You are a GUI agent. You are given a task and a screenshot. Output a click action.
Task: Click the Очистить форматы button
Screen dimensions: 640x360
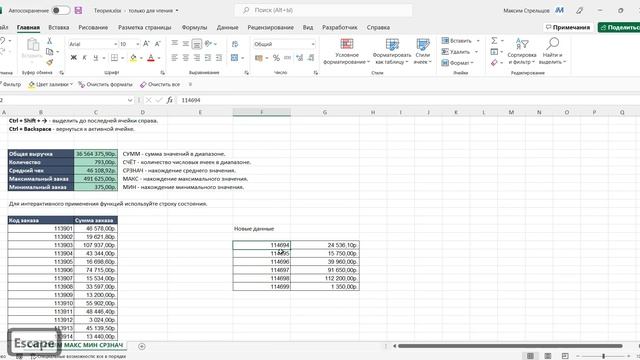click(105, 84)
